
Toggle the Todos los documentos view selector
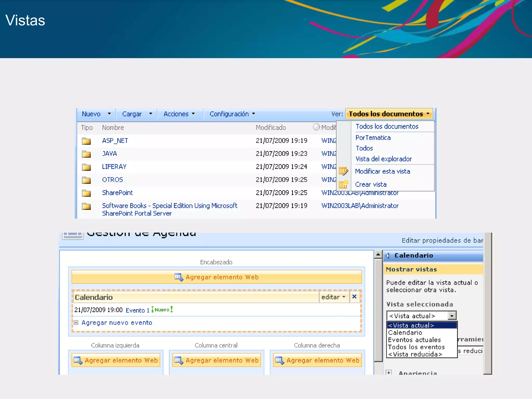click(x=389, y=114)
